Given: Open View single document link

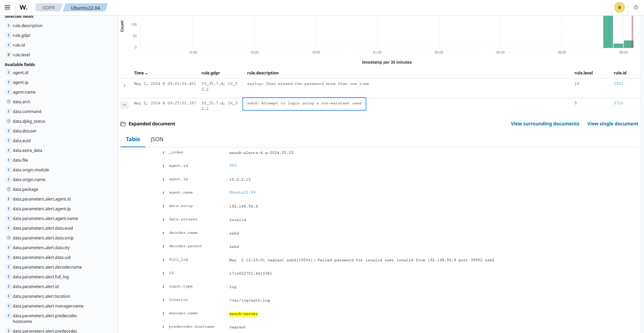Looking at the screenshot, I should point(612,124).
